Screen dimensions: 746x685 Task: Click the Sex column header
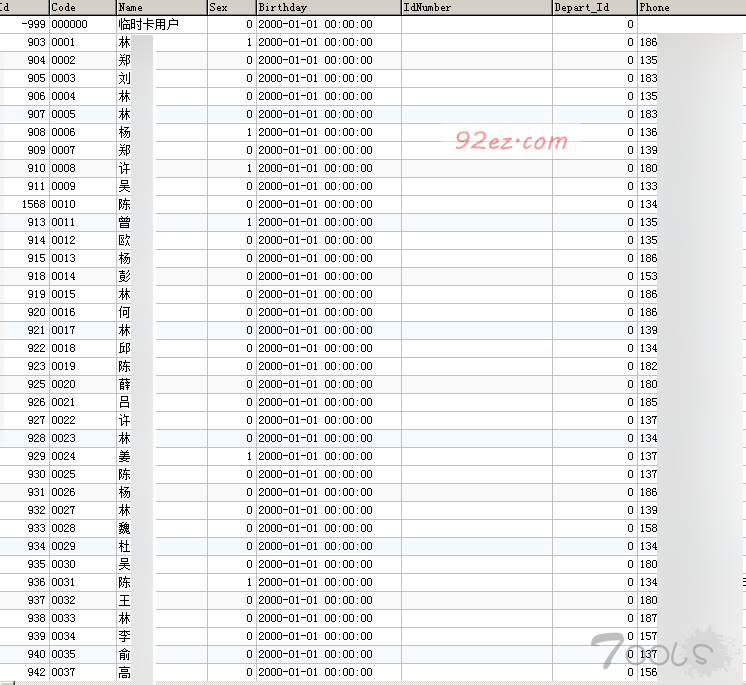(x=232, y=7)
